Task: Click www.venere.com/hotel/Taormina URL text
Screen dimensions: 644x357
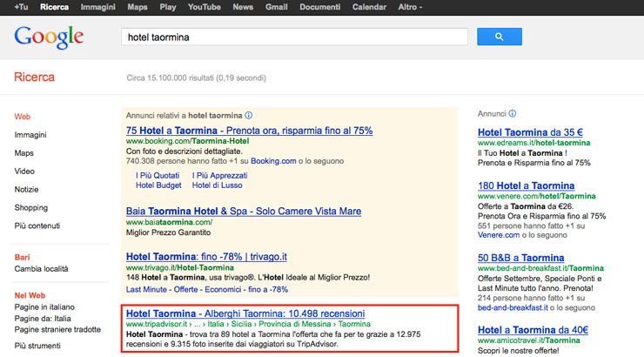Action: [536, 196]
